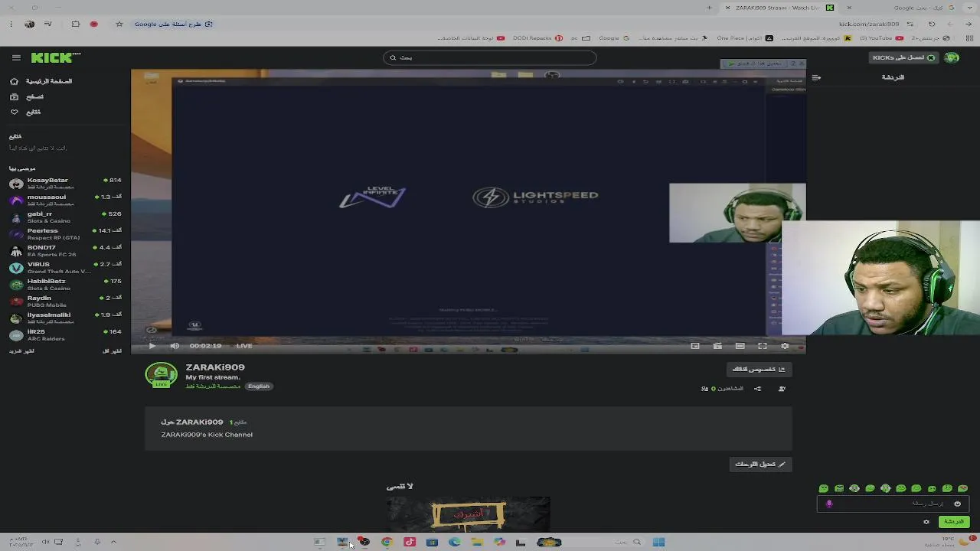Click the chat message input field
The width and height of the screenshot is (980, 551).
894,504
